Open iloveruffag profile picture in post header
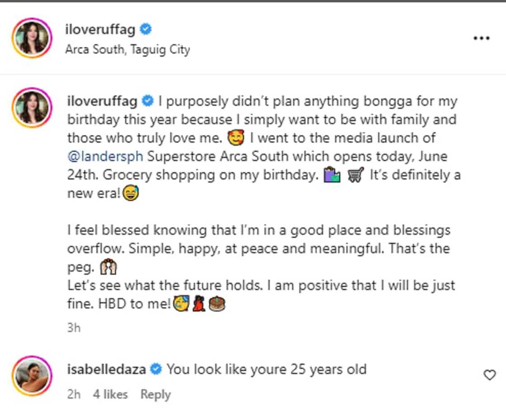 32,38
